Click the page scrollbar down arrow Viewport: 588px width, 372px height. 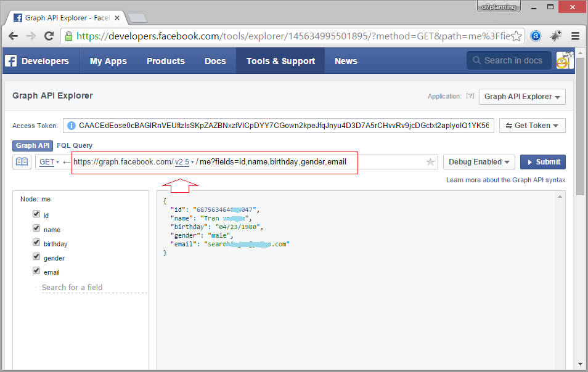580,364
